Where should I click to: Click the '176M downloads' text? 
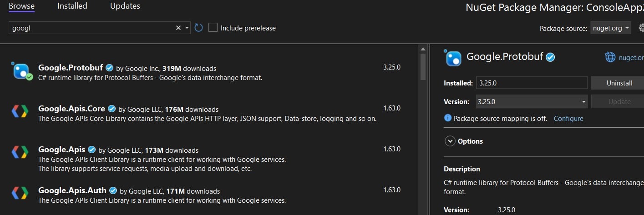[x=192, y=110]
